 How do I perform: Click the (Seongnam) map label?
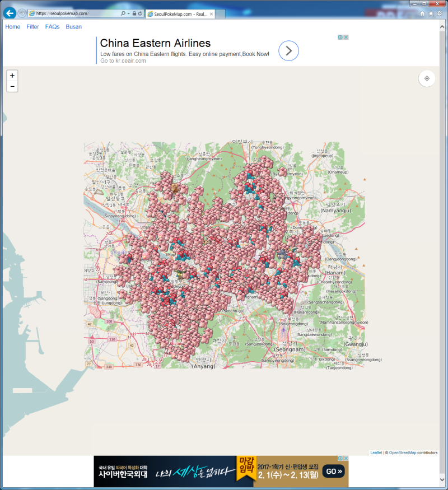(290, 349)
